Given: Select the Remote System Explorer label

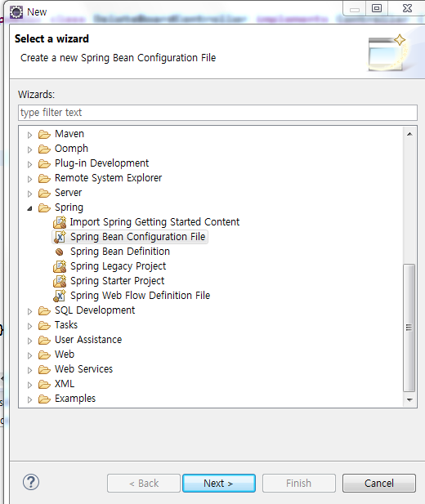Looking at the screenshot, I should (x=109, y=178).
